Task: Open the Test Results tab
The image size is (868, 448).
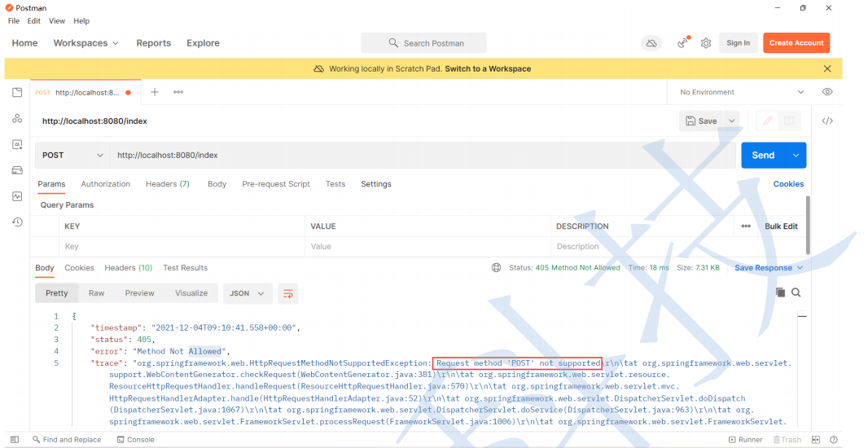Action: (x=186, y=267)
